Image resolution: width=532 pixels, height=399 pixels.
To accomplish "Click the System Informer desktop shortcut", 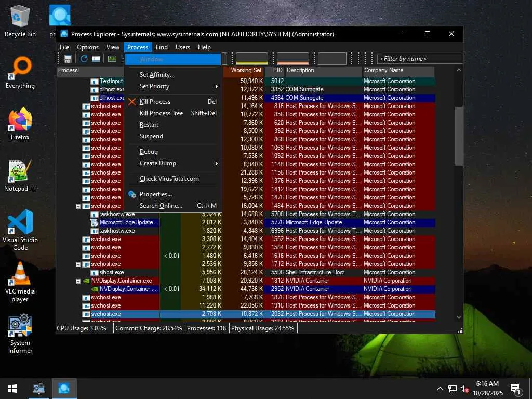I will (x=20, y=325).
